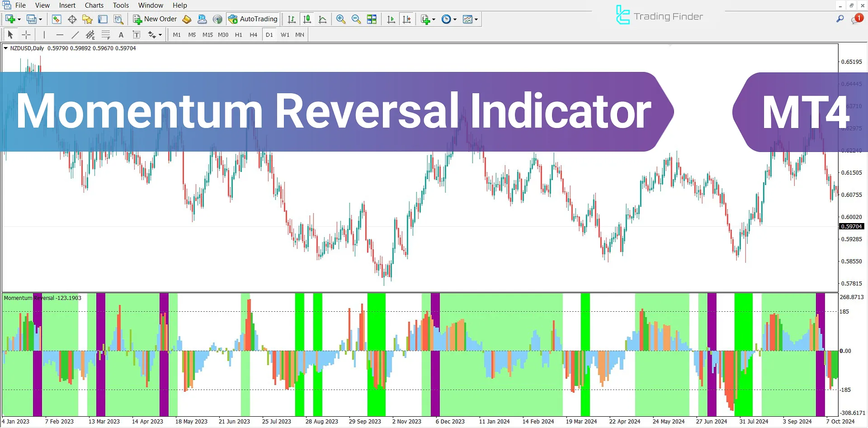
Task: Switch to MN timeframe
Action: [300, 34]
